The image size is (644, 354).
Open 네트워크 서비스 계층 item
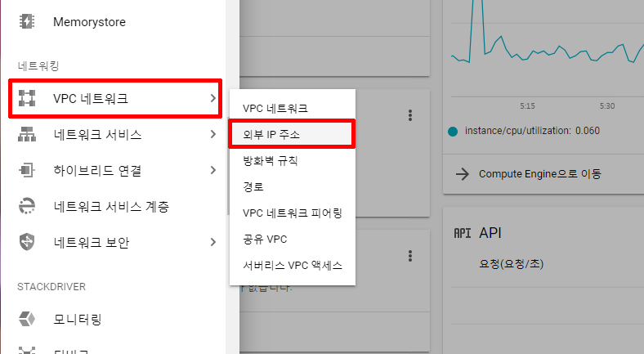(111, 206)
